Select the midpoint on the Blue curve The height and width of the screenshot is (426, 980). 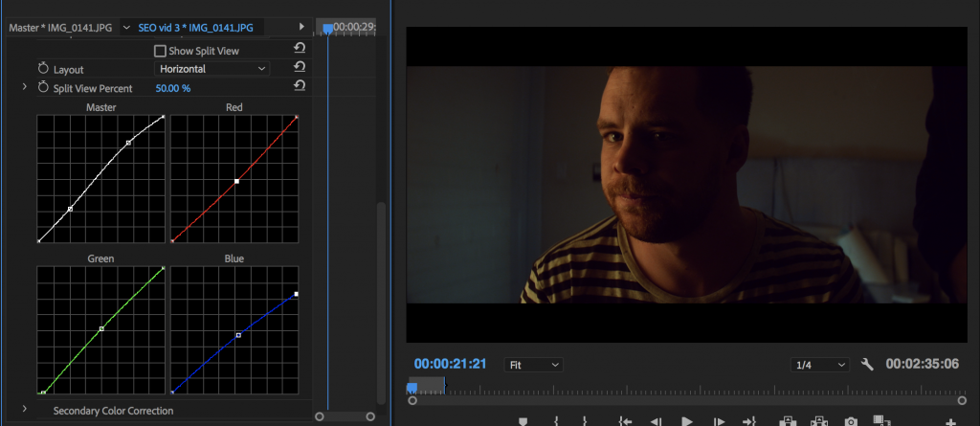click(x=238, y=335)
